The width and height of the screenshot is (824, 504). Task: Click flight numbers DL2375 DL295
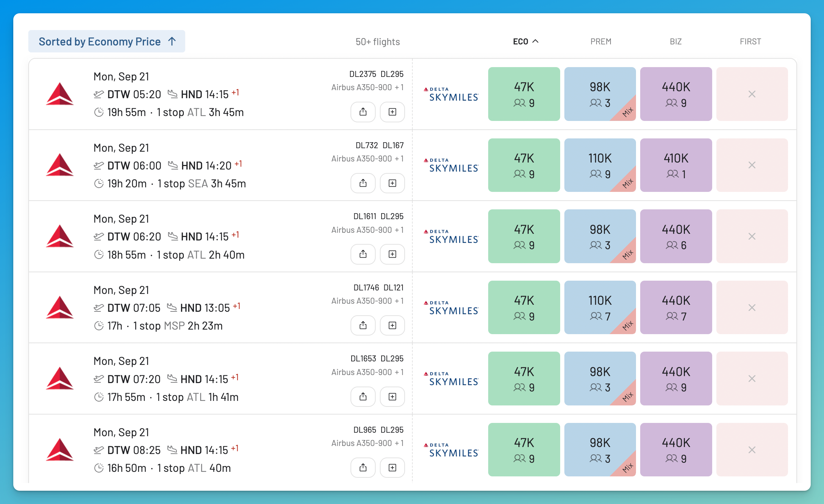tap(376, 74)
